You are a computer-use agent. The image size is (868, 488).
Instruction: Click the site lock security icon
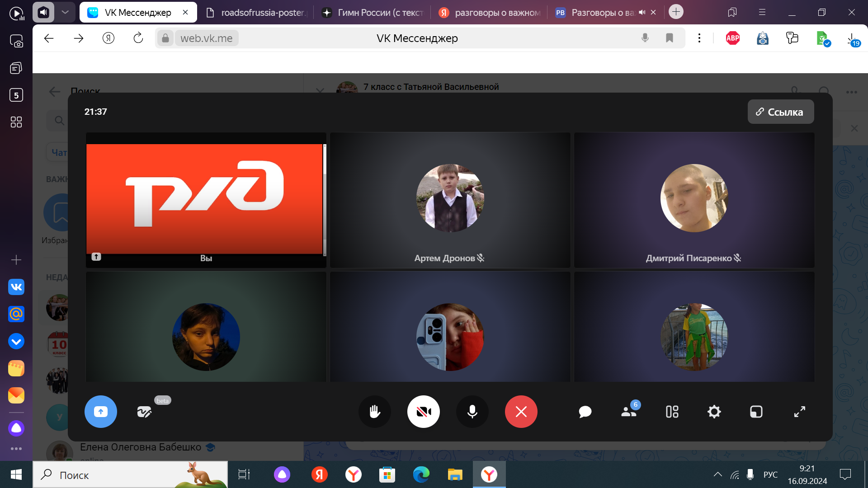pos(165,38)
